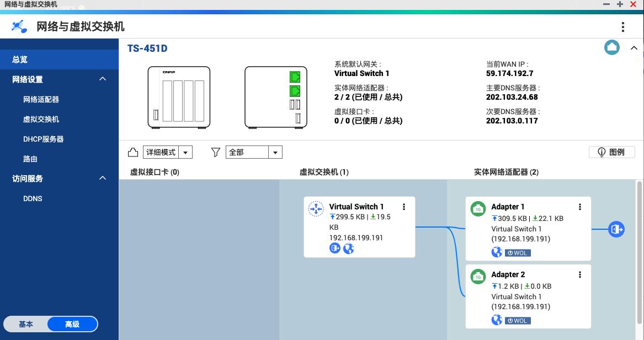Screen dimensions: 644x340
Task: Open the filter funnel icon
Action: point(215,152)
